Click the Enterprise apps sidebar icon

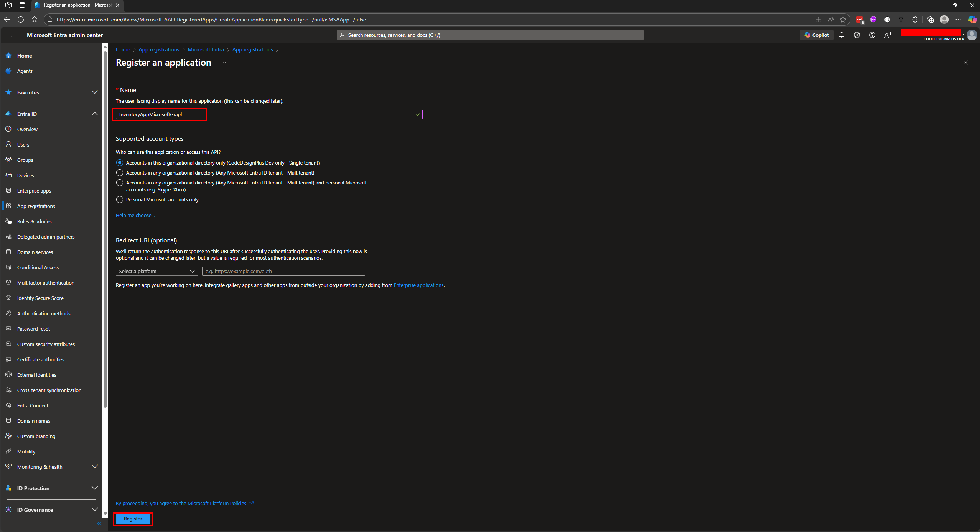tap(8, 191)
